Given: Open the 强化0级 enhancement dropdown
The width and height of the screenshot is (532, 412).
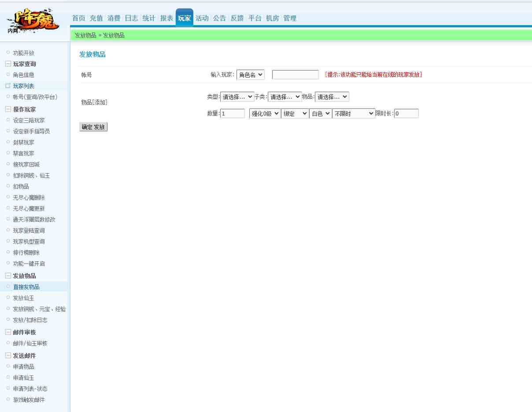Looking at the screenshot, I should (x=264, y=113).
